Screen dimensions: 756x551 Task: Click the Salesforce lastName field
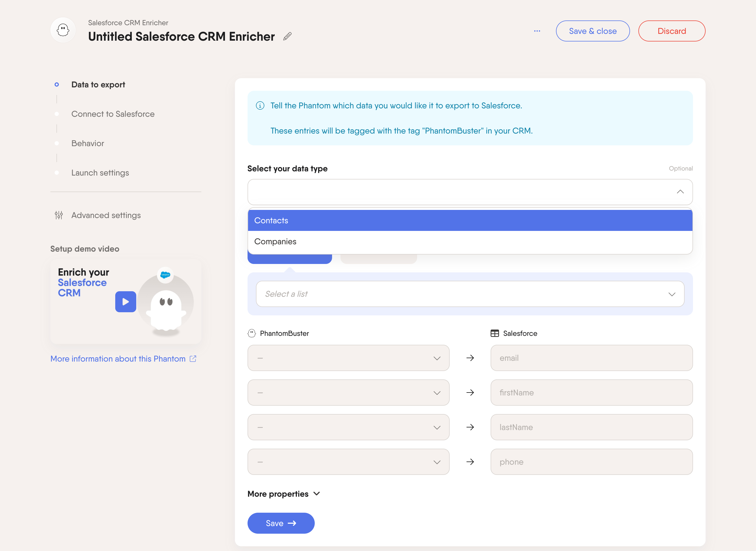tap(591, 427)
